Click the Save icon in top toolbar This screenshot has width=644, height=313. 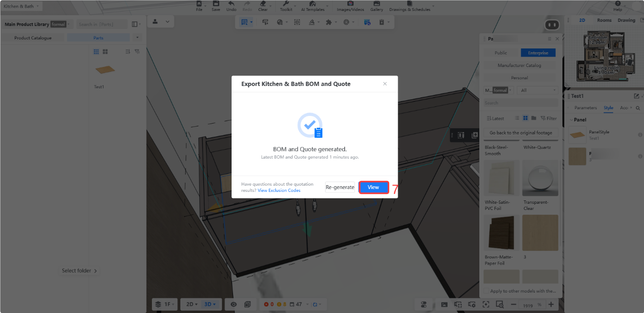coord(215,4)
